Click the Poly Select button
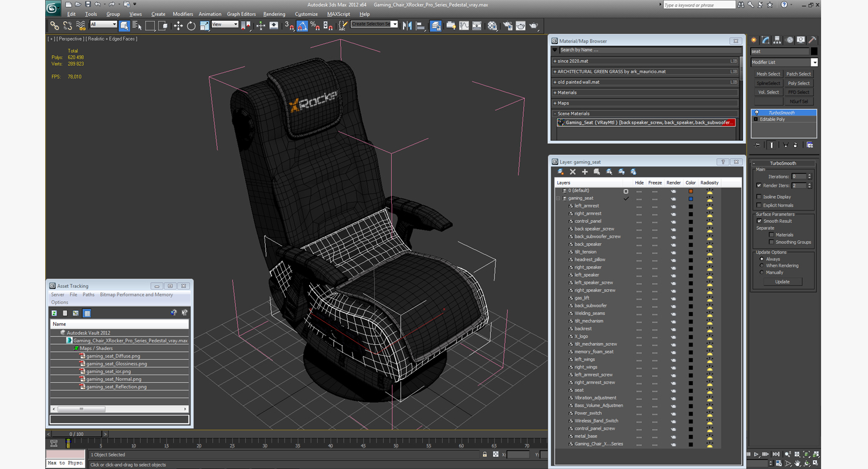Screen dimensions: 868x469 (x=799, y=83)
